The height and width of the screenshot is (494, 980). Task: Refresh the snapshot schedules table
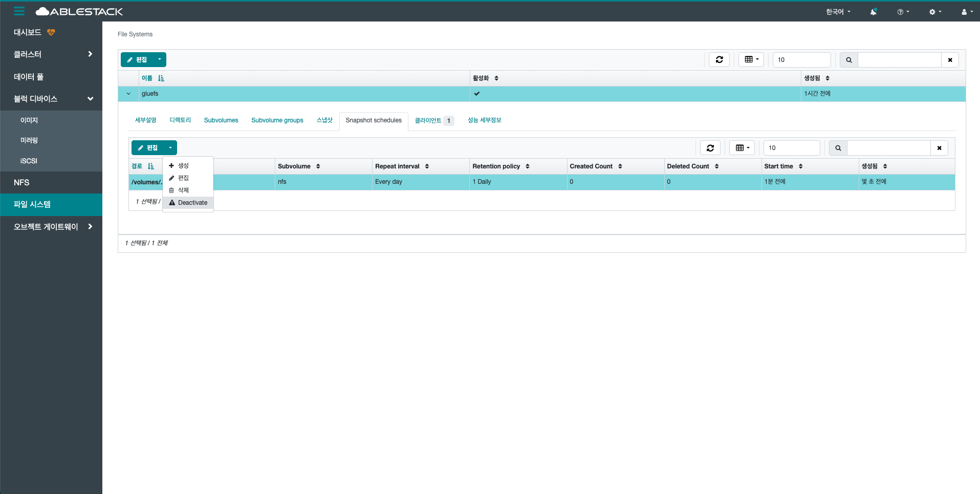point(710,148)
